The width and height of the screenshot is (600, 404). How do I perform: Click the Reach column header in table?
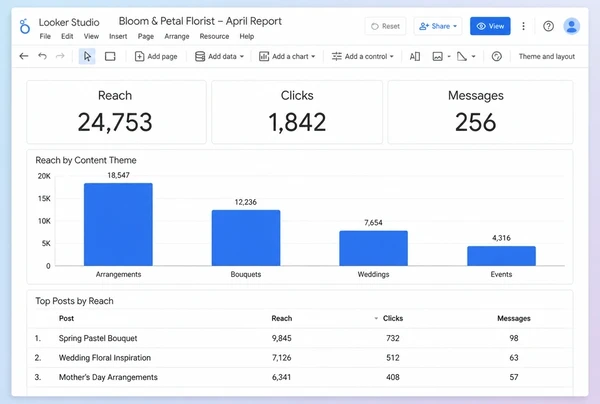282,318
